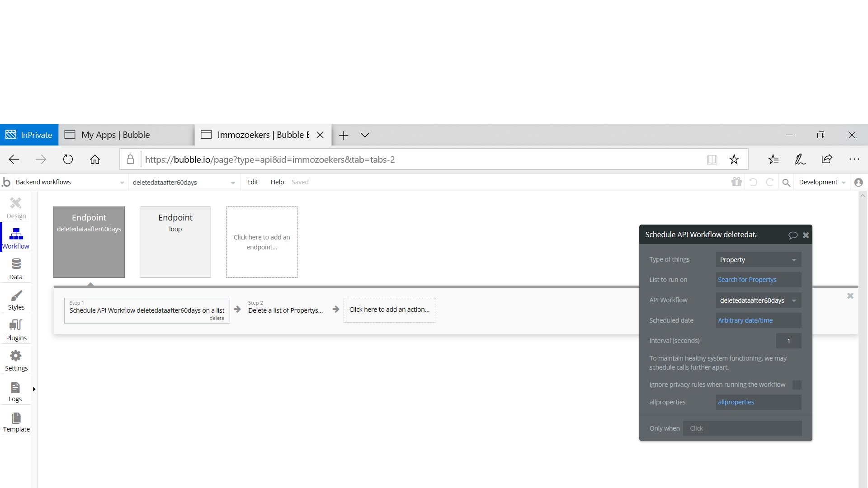Open the Settings tab in sidebar
Screen dimensions: 868x488
(x=16, y=361)
